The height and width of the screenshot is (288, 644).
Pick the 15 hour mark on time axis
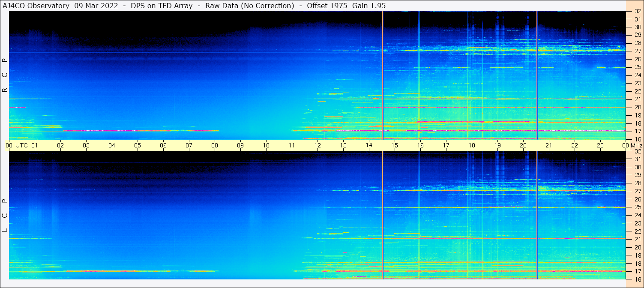tap(395, 145)
